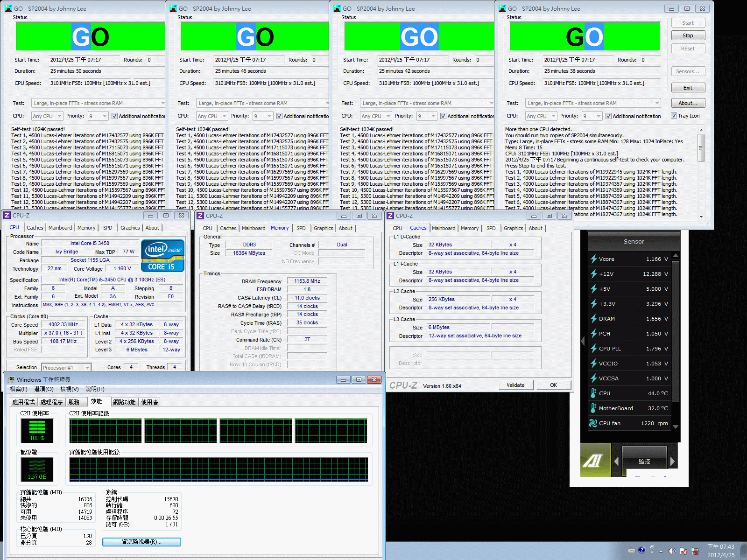The image size is (747, 560).
Task: Click the CPU PLL voltage sensor icon
Action: click(x=593, y=349)
